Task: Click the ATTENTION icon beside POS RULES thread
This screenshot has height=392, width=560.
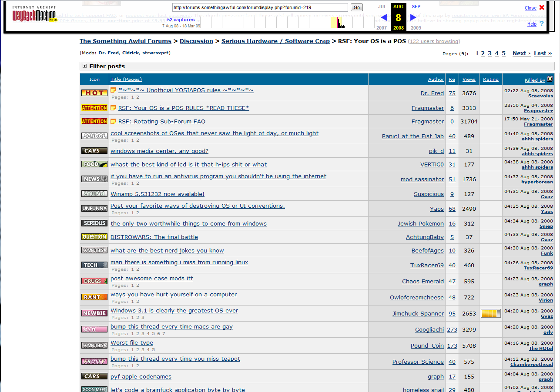Action: pos(94,108)
